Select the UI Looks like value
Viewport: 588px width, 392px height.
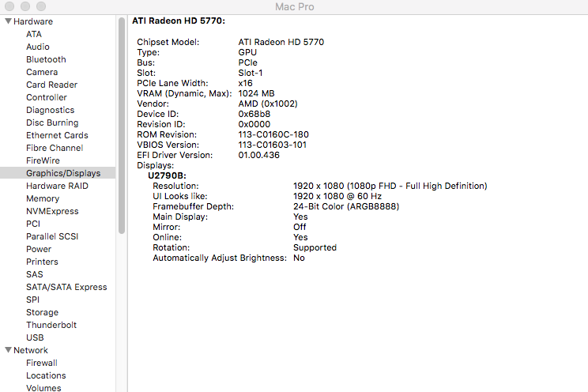tap(337, 196)
